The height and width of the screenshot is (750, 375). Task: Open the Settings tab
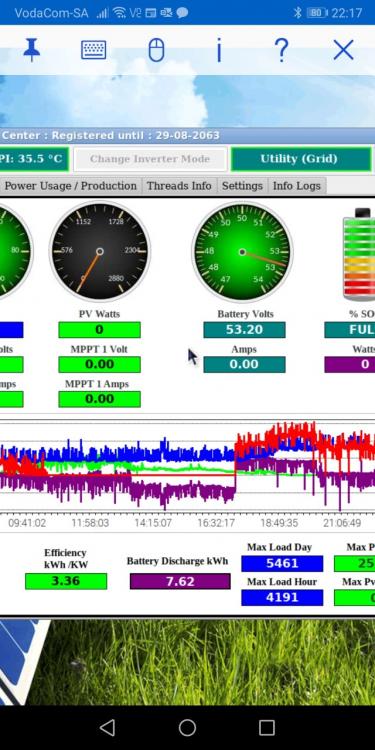click(242, 186)
